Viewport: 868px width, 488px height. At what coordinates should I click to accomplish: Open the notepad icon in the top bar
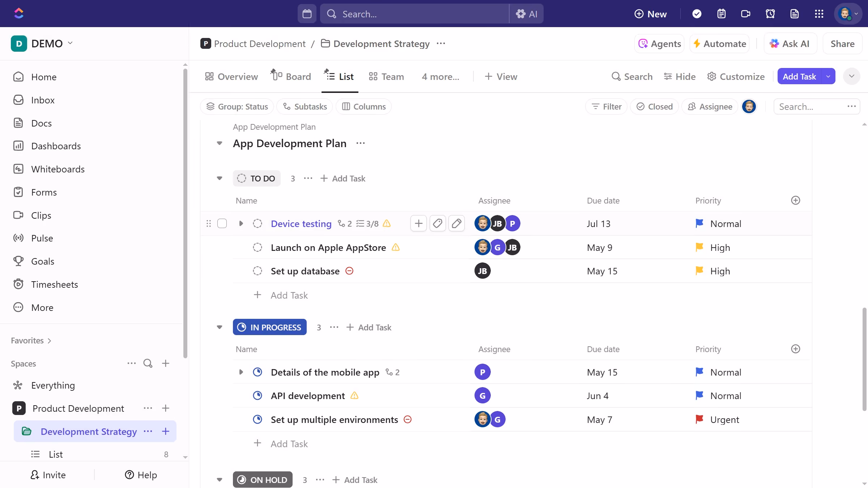pyautogui.click(x=721, y=14)
